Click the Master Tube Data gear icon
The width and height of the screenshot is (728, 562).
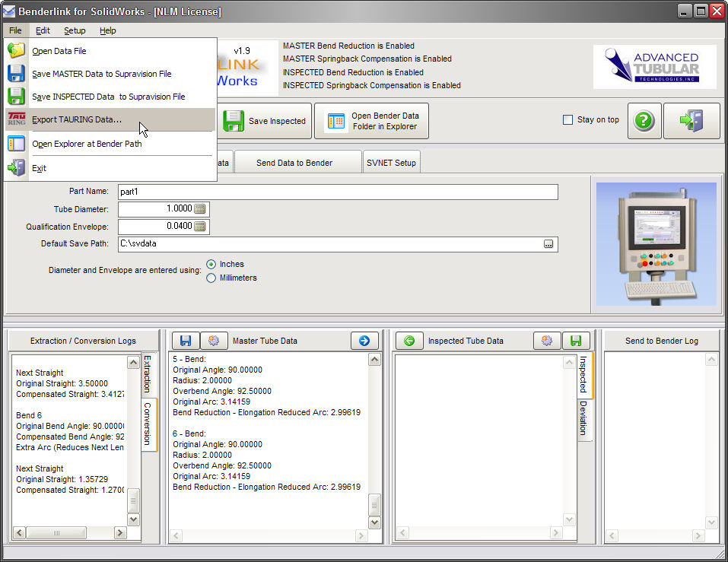[214, 341]
